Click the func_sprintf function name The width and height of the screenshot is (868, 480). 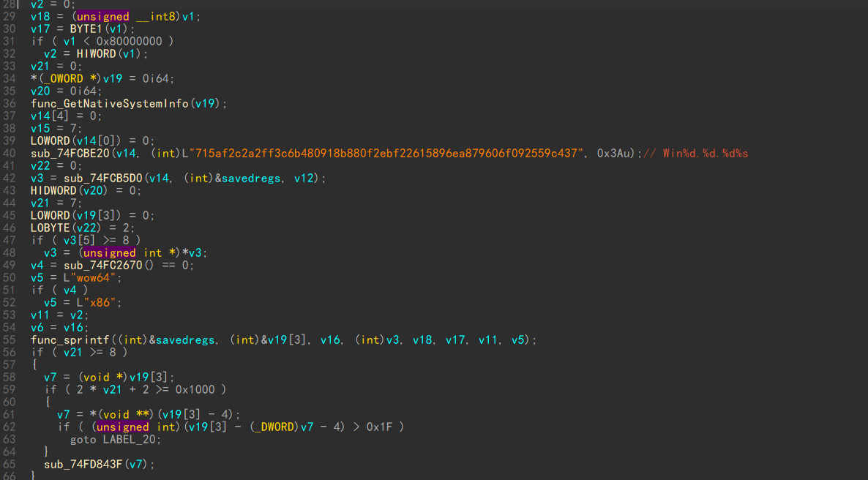70,340
